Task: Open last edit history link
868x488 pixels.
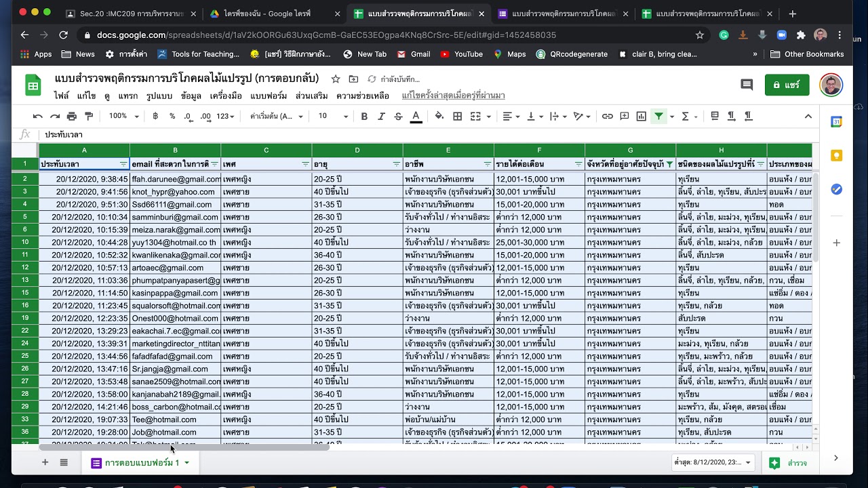Action: tap(453, 96)
